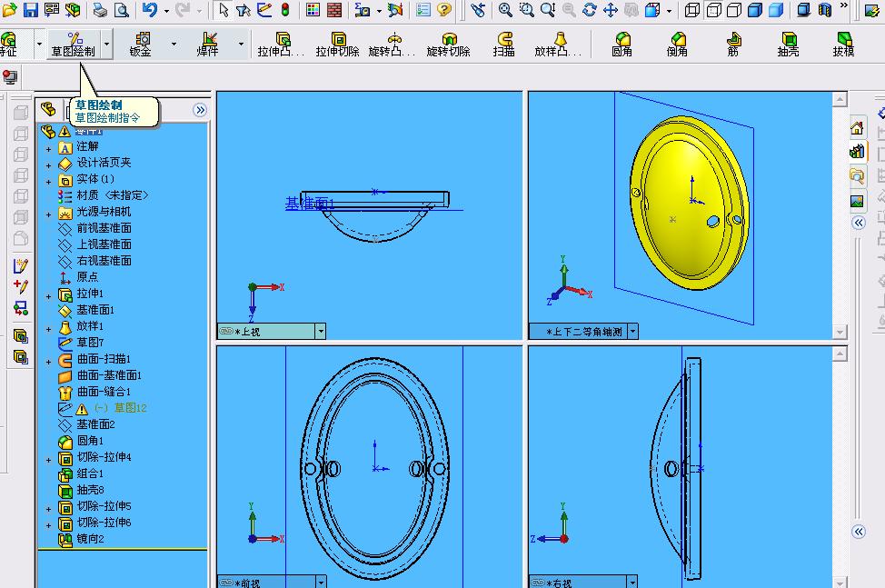This screenshot has width=885, height=588.
Task: Click the Previous View icon
Action: click(478, 10)
